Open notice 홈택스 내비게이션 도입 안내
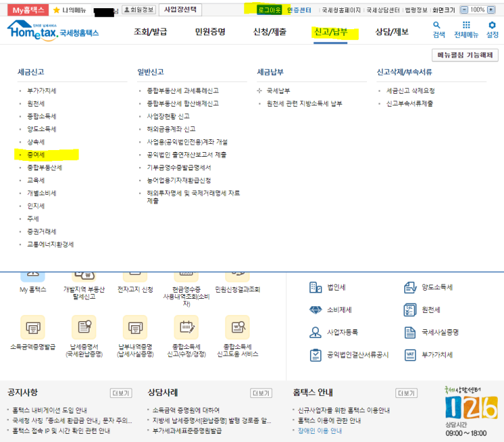504x442 pixels. coord(50,410)
